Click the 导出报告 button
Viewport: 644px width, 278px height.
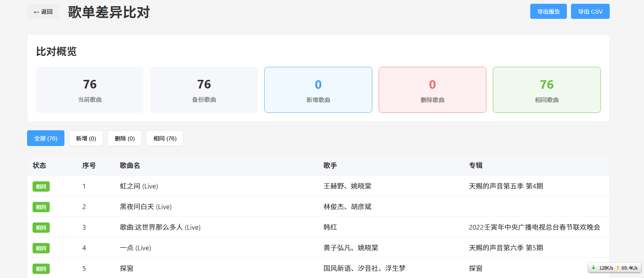click(x=548, y=12)
